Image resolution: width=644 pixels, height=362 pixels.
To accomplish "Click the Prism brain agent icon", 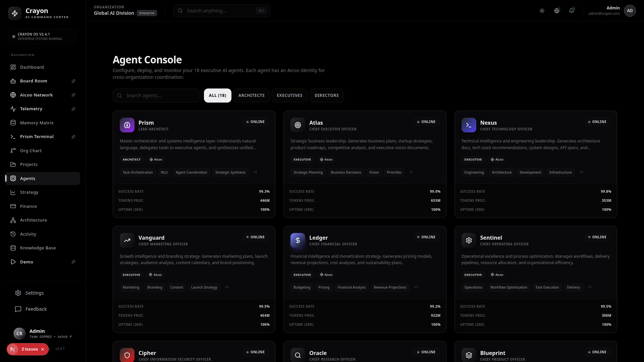I will click(127, 125).
